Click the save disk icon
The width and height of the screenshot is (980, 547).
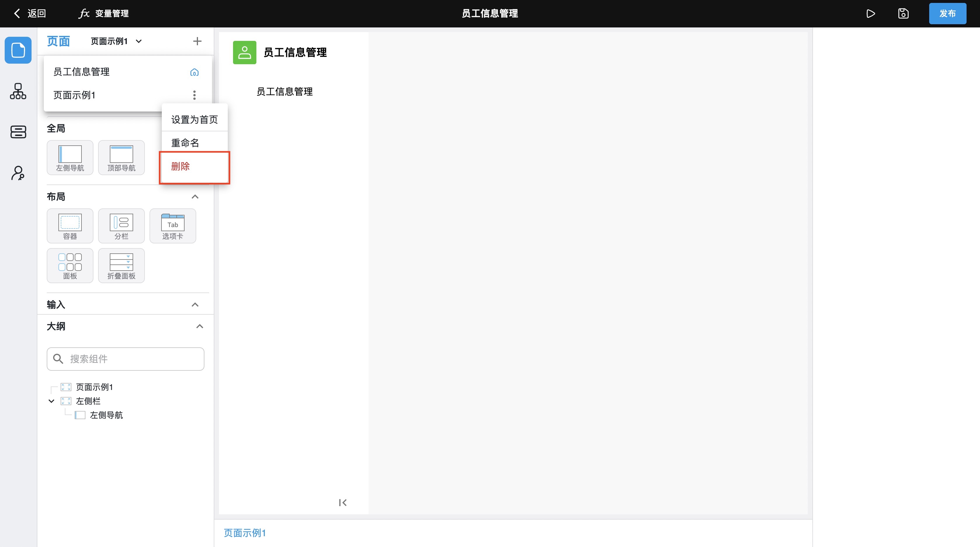coord(903,14)
